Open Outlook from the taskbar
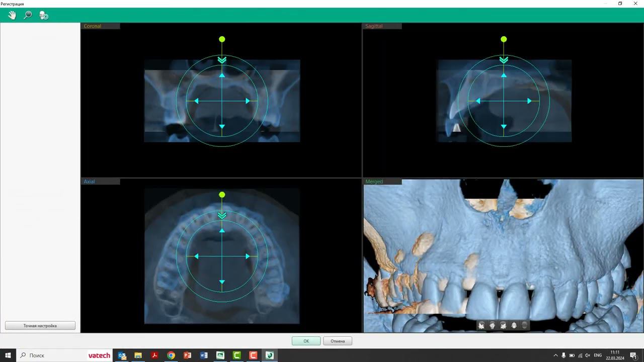Image resolution: width=644 pixels, height=362 pixels. click(122, 355)
